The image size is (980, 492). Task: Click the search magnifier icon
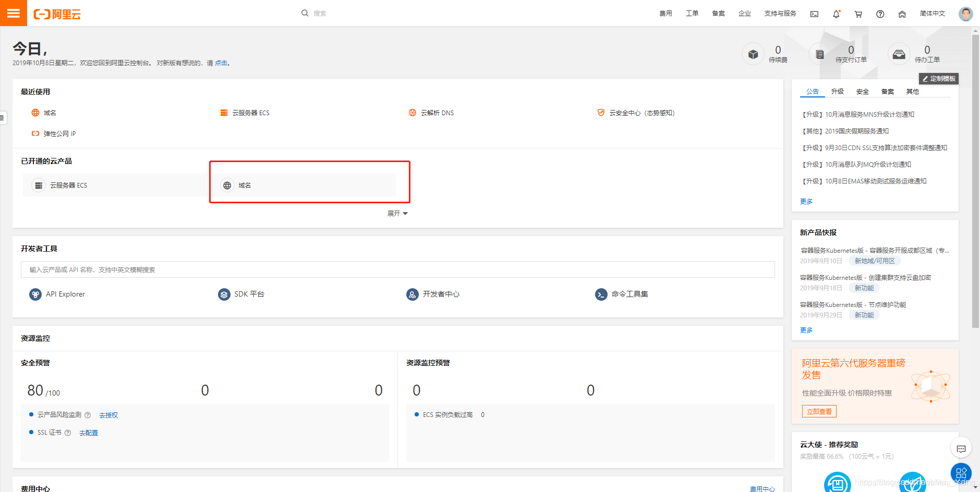click(x=305, y=13)
